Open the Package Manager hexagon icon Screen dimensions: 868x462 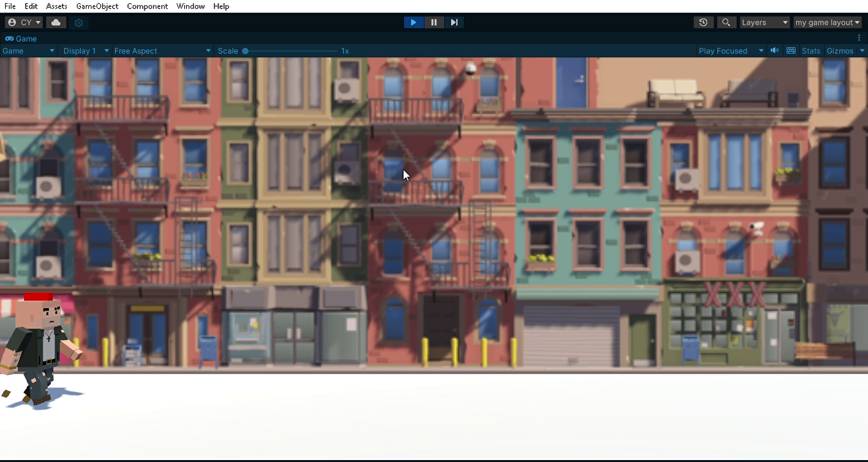78,23
